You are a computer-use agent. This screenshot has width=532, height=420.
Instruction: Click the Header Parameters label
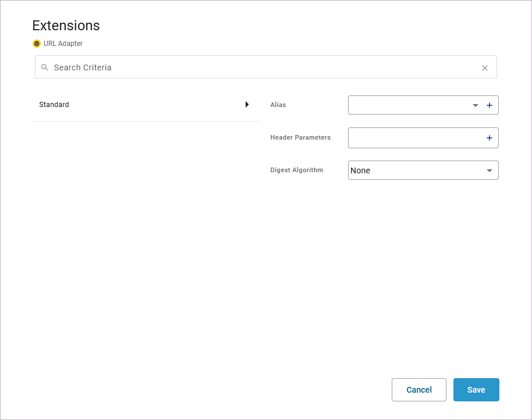click(300, 138)
